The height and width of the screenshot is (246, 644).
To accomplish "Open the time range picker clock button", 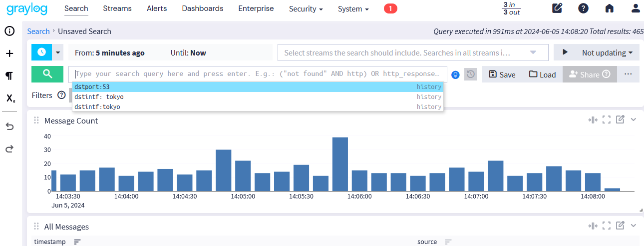I will coord(41,52).
